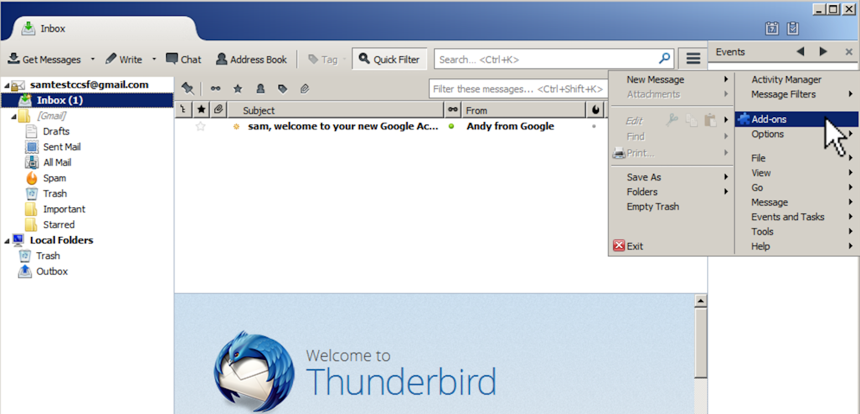This screenshot has height=414, width=860.
Task: Click the Subject column header
Action: pyautogui.click(x=336, y=110)
